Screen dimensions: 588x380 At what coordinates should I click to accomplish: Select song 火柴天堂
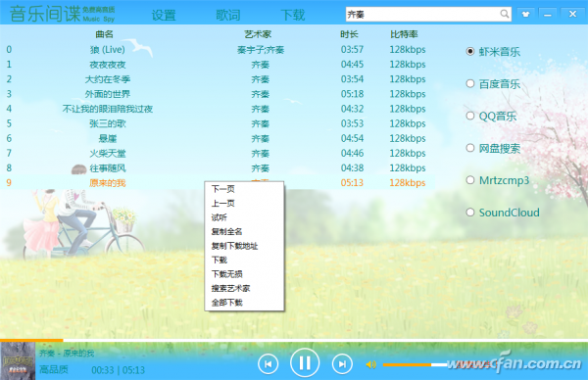coord(107,154)
